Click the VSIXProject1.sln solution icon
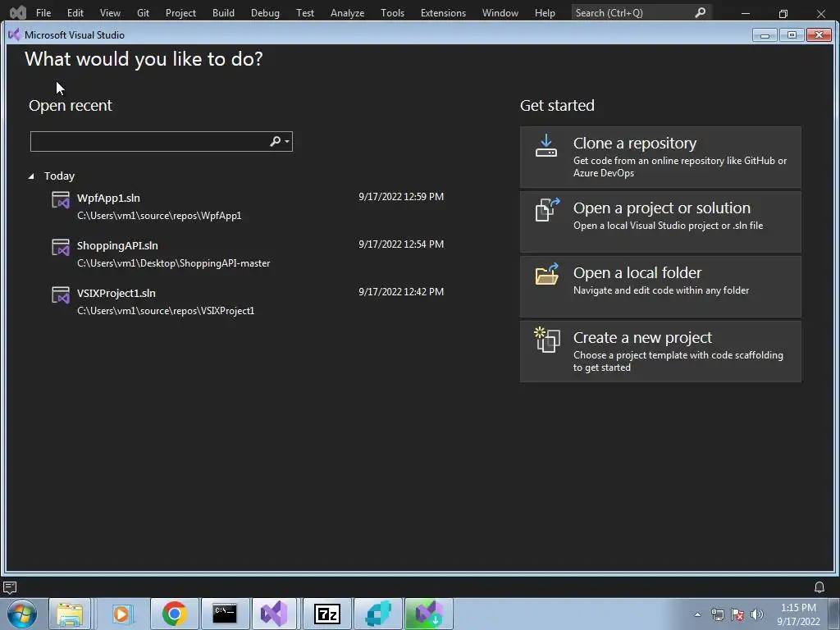Screen dimensions: 840x630 (61, 295)
